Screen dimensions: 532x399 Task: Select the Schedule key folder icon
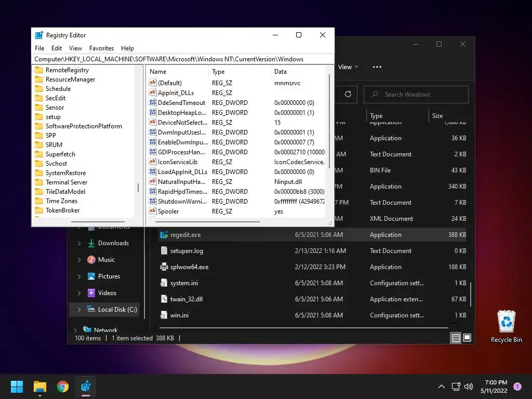coord(39,88)
